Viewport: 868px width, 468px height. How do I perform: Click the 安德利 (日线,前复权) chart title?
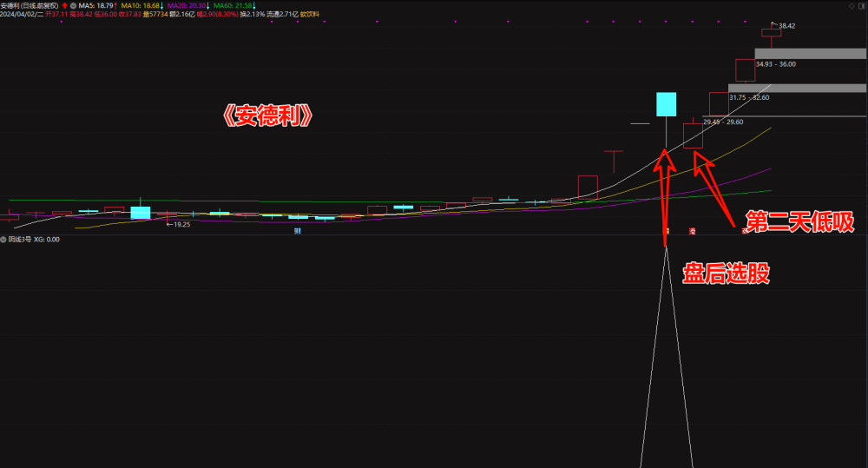click(x=30, y=5)
